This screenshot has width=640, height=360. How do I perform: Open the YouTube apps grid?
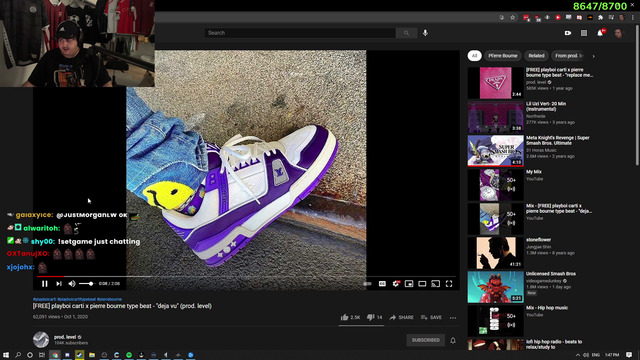click(x=584, y=33)
